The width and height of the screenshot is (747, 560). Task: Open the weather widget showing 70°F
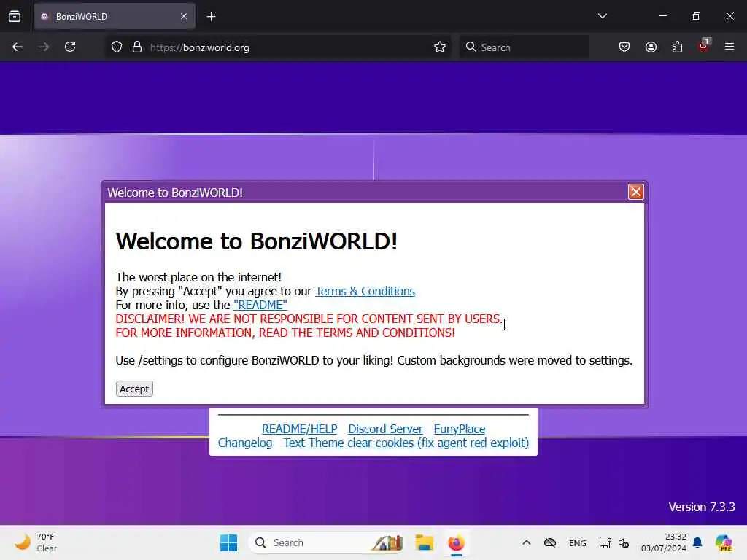coord(36,542)
